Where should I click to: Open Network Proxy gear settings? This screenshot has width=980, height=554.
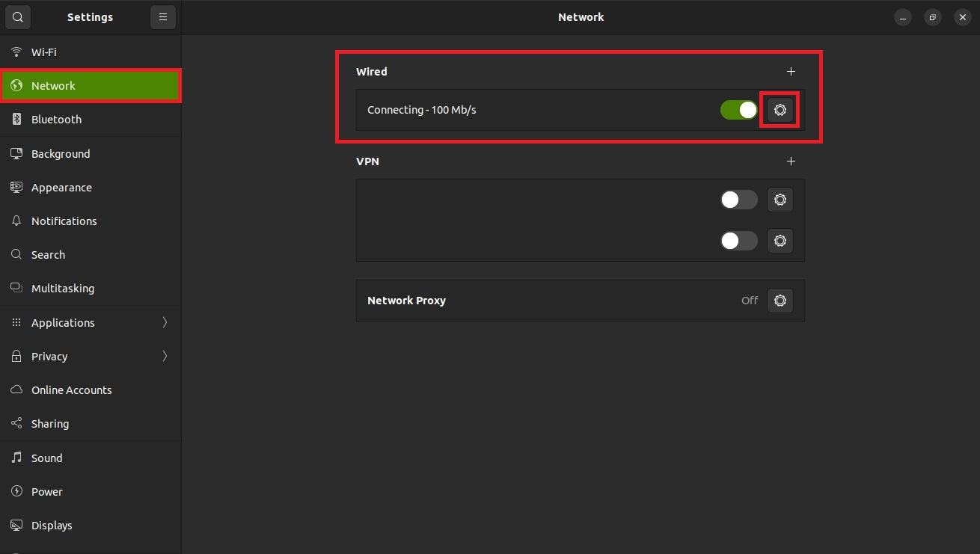780,301
